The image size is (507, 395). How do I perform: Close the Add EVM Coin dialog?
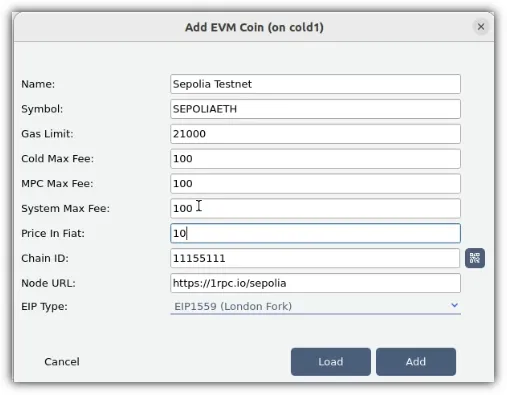coord(481,27)
